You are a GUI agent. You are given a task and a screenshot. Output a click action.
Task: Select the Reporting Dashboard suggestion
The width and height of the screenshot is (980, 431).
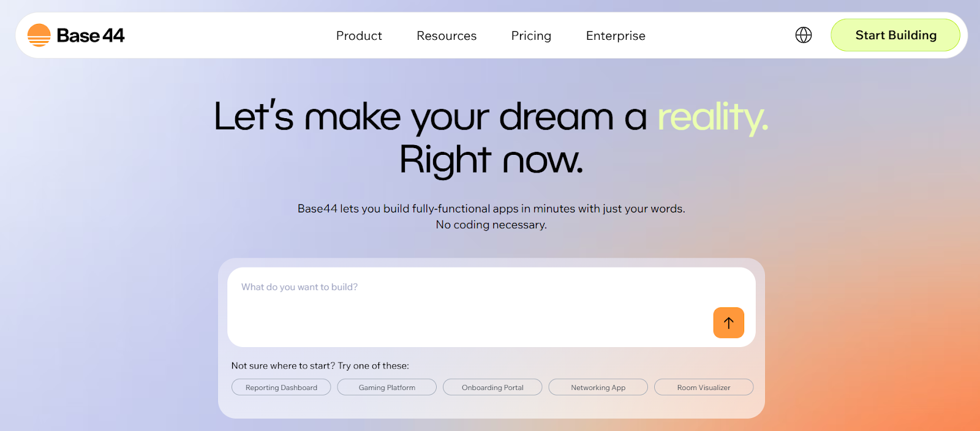tap(281, 388)
